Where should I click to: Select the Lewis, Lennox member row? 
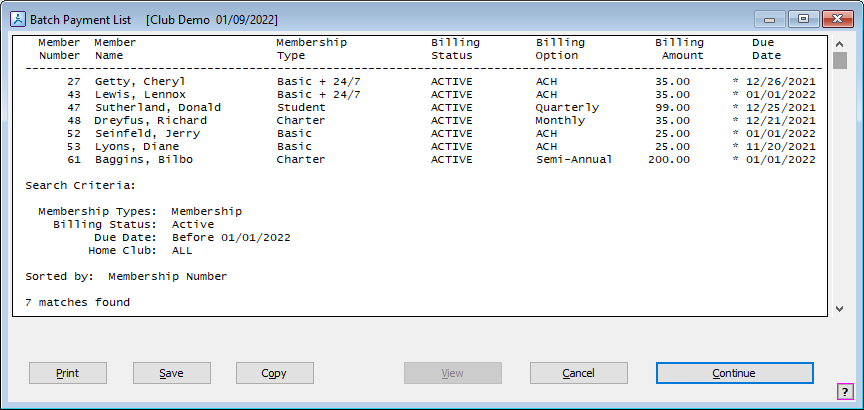tap(140, 94)
